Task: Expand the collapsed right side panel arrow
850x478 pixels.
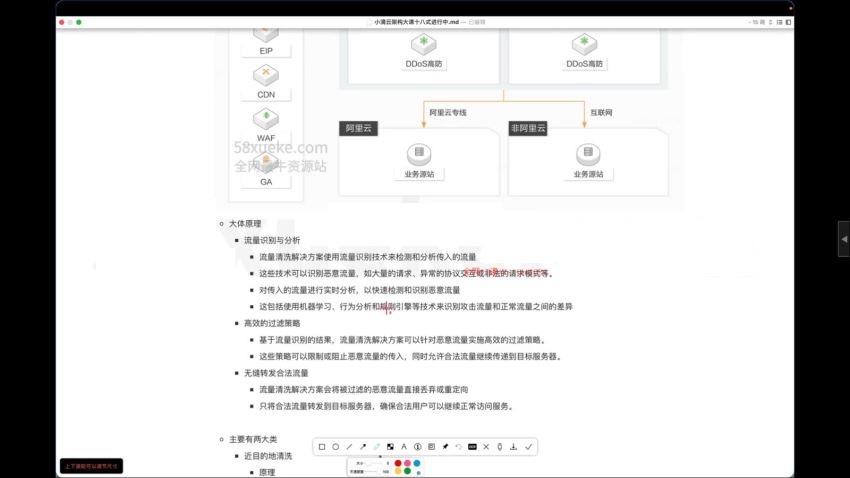Action: pyautogui.click(x=844, y=239)
